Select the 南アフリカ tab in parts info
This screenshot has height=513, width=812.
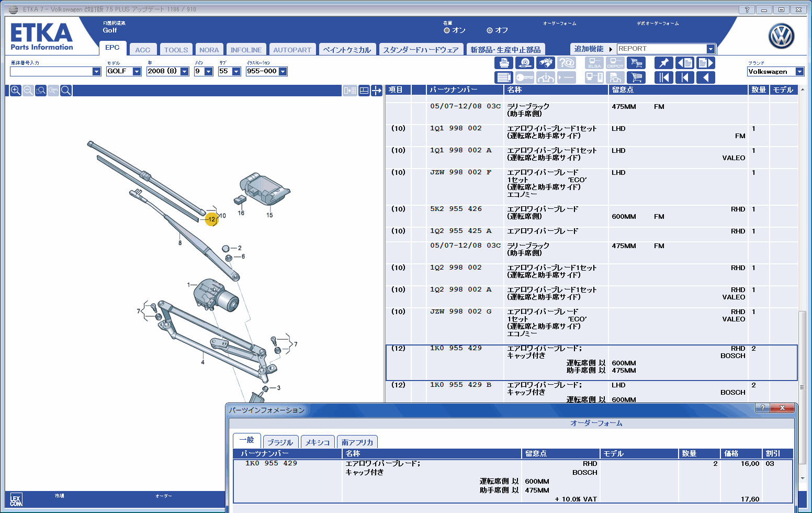357,442
